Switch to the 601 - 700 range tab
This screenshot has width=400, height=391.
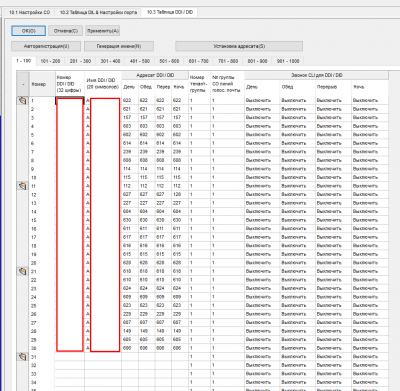coord(198,61)
